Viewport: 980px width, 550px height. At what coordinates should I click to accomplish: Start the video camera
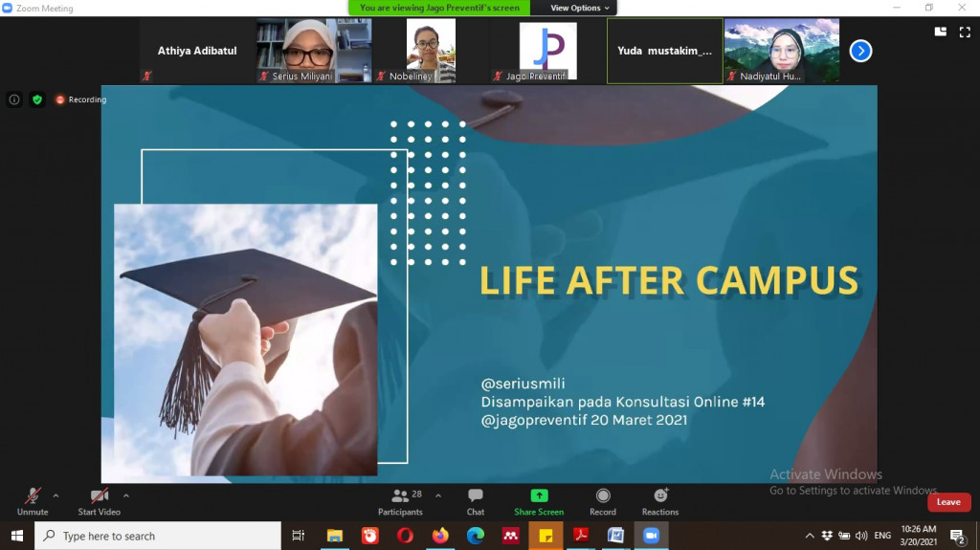[x=100, y=502]
